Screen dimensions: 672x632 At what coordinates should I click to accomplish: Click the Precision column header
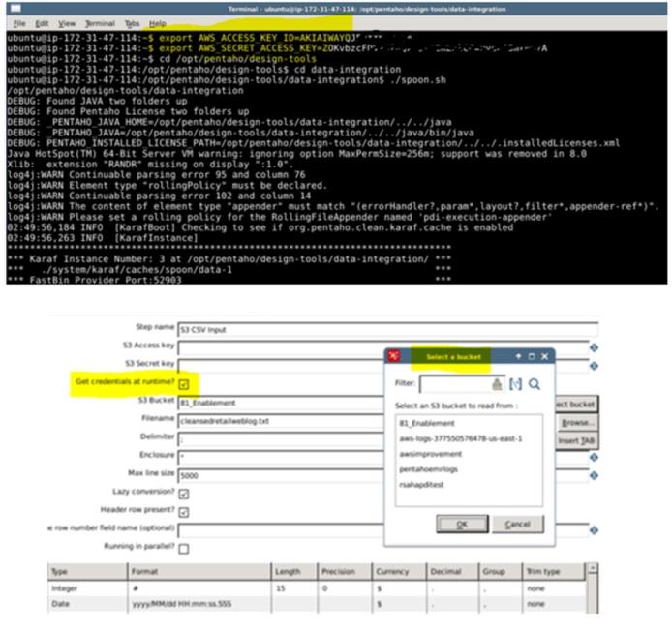[x=345, y=572]
